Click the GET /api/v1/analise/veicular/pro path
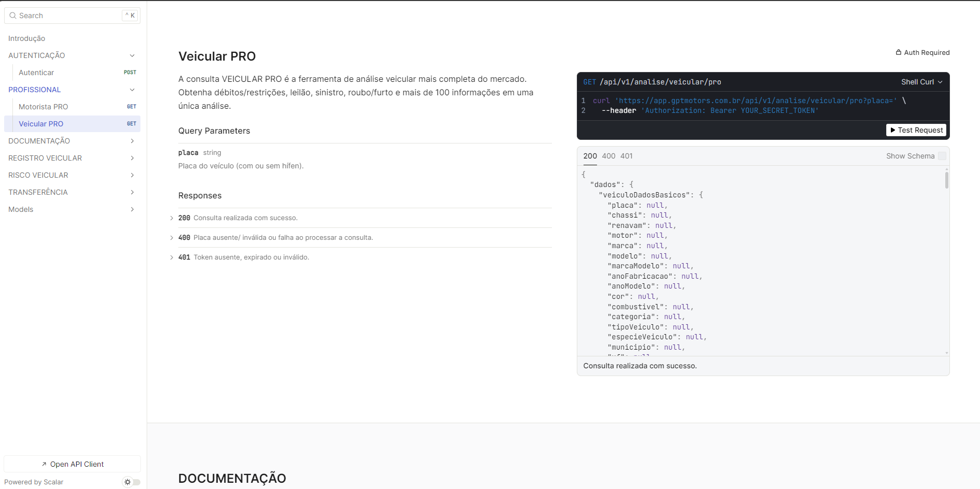This screenshot has width=980, height=489. tap(652, 82)
